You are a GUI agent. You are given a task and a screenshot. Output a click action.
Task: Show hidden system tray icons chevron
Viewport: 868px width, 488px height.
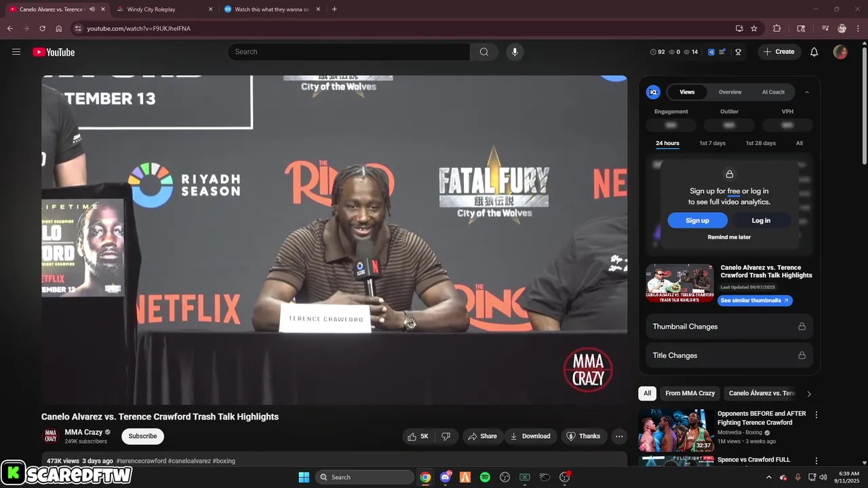coord(768,477)
